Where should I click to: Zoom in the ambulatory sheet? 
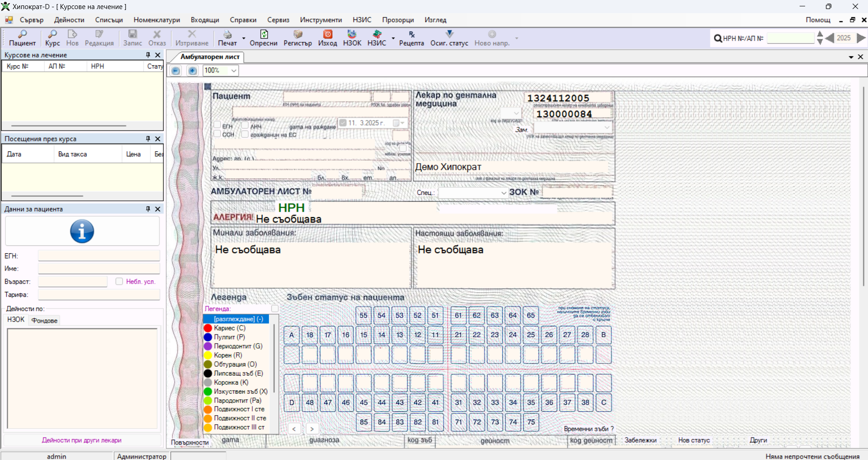193,71
